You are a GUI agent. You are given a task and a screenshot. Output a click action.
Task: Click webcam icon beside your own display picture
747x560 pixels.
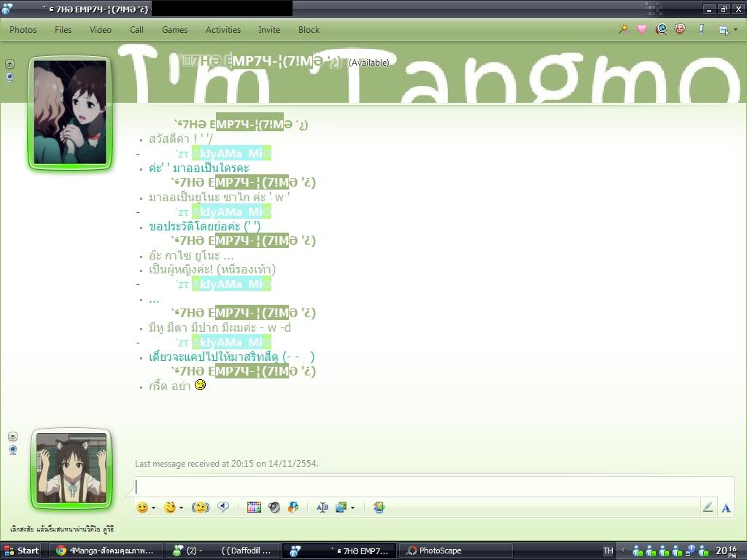click(13, 449)
